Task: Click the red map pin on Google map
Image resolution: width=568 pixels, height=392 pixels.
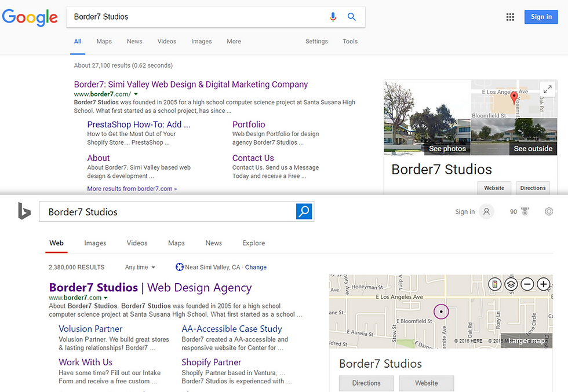Action: [514, 98]
